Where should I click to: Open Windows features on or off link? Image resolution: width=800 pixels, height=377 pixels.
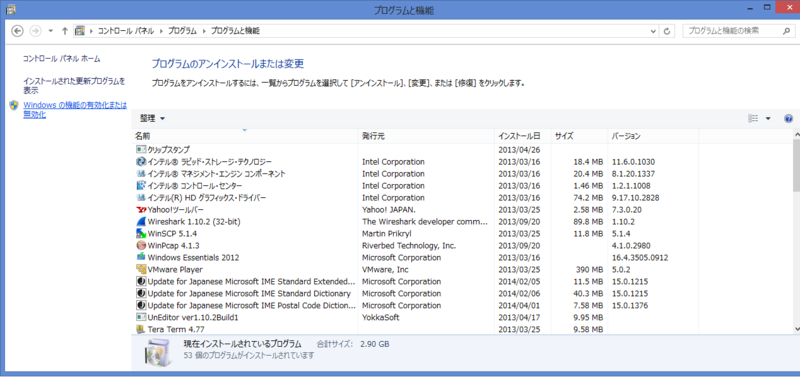click(75, 110)
